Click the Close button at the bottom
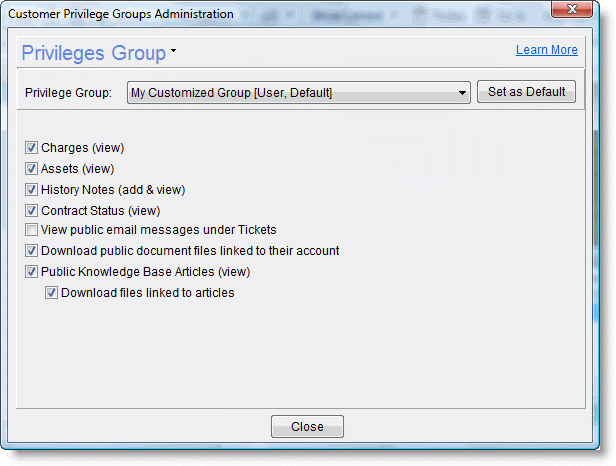The width and height of the screenshot is (616, 466). (x=307, y=427)
